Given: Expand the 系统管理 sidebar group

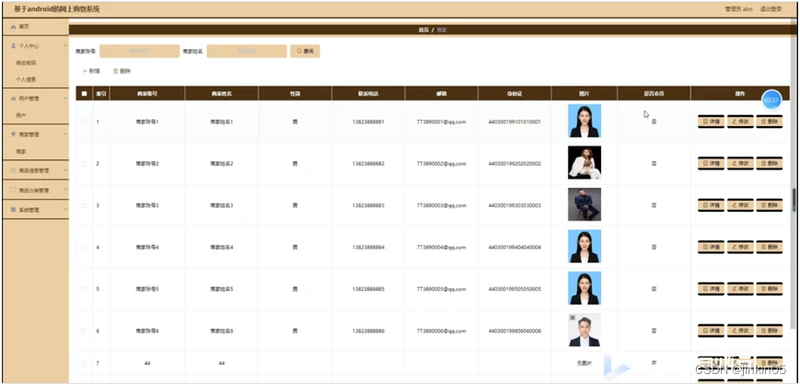Looking at the screenshot, I should point(35,210).
